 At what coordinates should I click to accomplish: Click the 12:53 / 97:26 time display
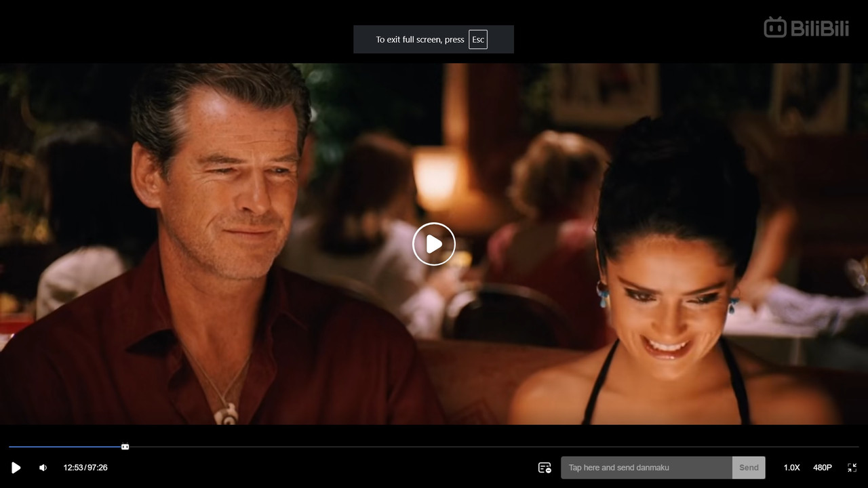click(x=85, y=468)
